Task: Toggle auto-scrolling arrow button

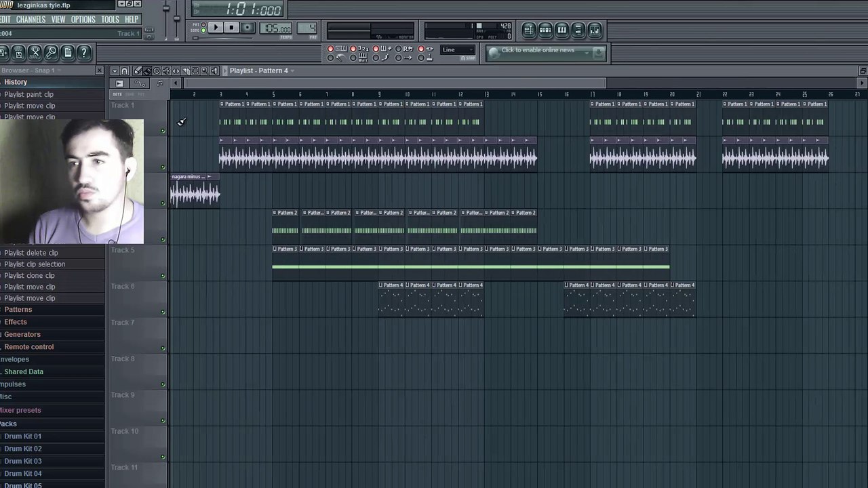Action: (x=398, y=58)
